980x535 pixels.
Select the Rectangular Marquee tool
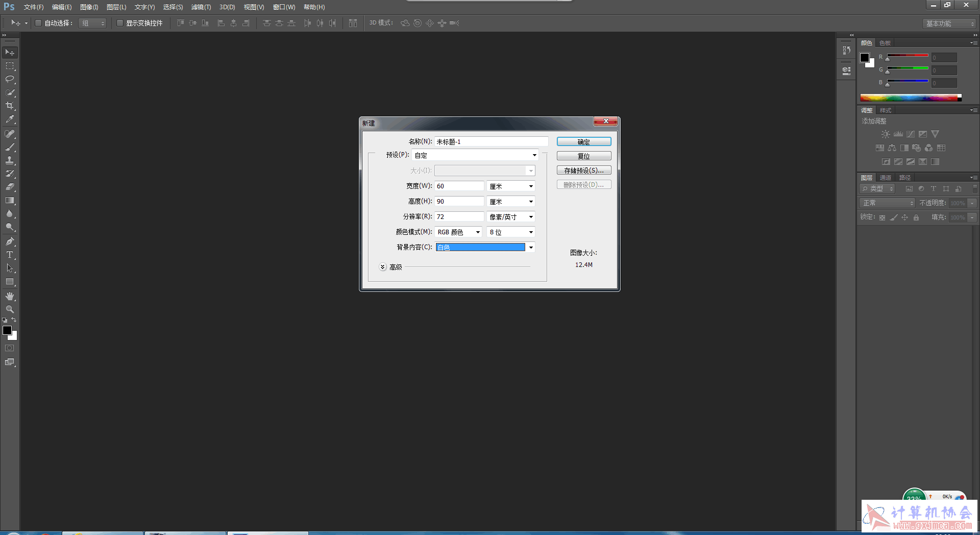(10, 66)
